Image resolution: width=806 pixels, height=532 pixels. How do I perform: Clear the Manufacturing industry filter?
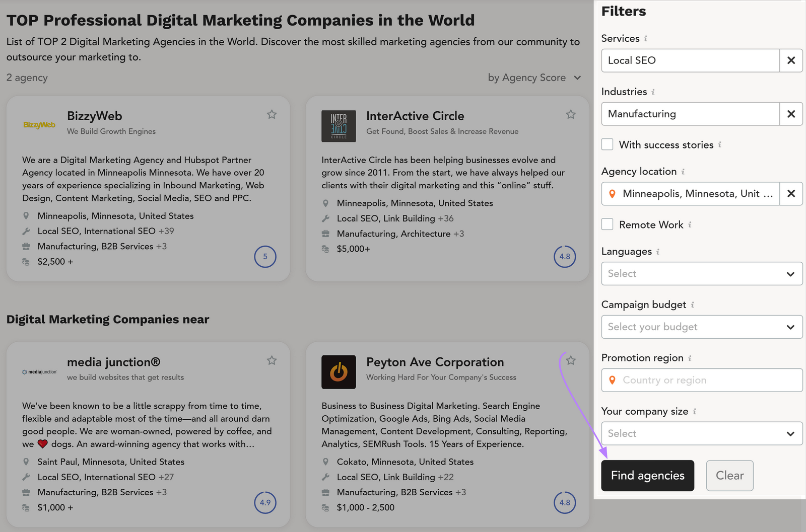(791, 114)
